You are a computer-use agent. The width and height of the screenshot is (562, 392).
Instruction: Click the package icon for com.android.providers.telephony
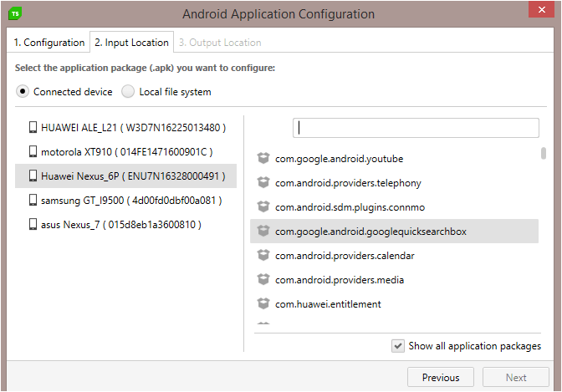pos(263,183)
